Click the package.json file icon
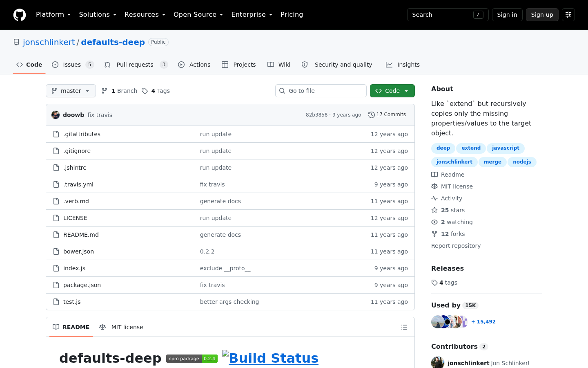Screen dimensions: 588x368 click(x=56, y=285)
